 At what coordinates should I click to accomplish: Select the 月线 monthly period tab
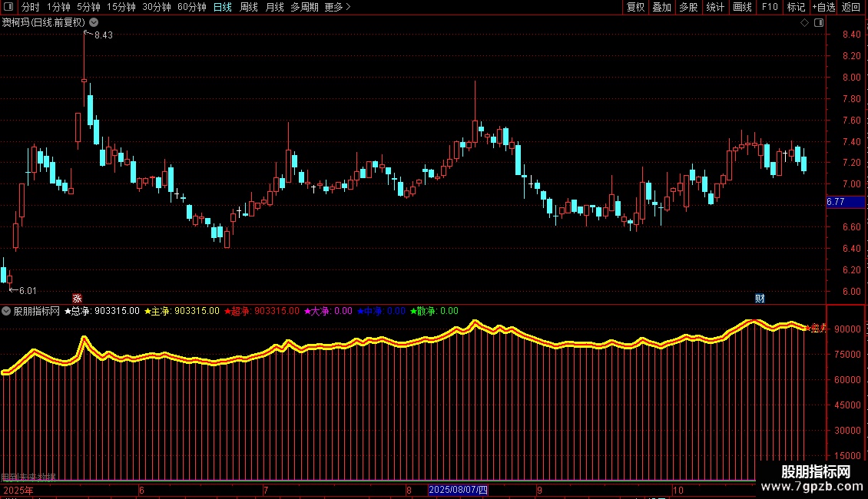click(x=274, y=7)
